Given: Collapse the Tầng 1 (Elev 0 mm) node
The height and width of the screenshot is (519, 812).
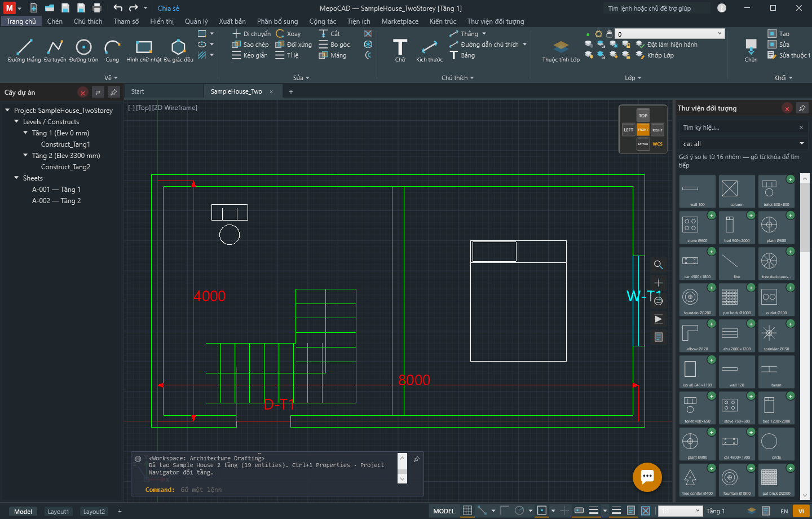Looking at the screenshot, I should click(x=25, y=133).
